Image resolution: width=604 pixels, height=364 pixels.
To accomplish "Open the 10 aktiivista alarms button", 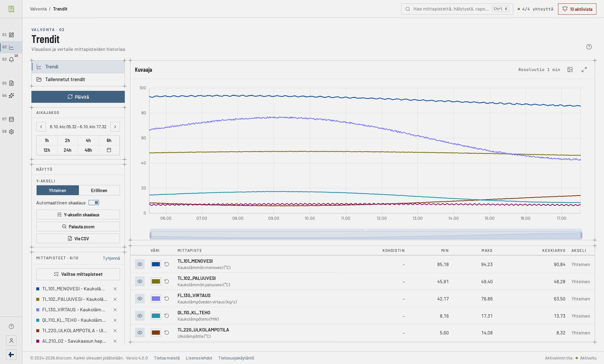I will [577, 9].
